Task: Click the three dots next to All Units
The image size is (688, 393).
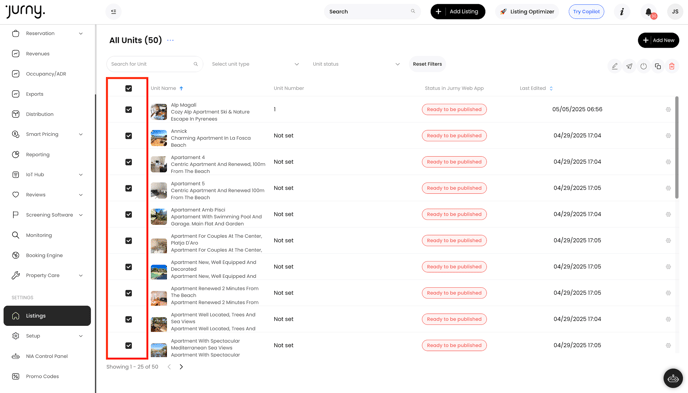Action: pos(170,40)
